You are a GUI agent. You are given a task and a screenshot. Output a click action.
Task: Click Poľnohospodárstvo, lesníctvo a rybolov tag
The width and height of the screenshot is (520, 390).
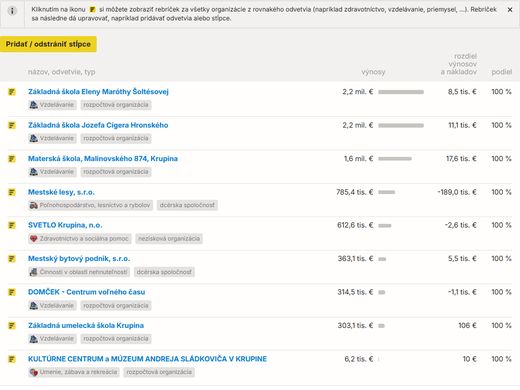pyautogui.click(x=90, y=205)
